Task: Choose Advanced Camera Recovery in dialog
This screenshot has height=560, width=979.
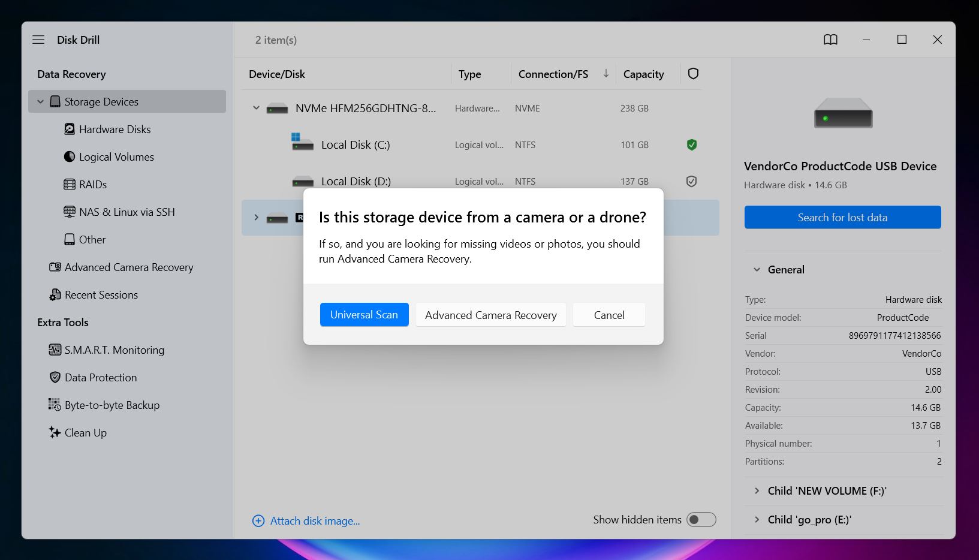Action: pyautogui.click(x=491, y=315)
